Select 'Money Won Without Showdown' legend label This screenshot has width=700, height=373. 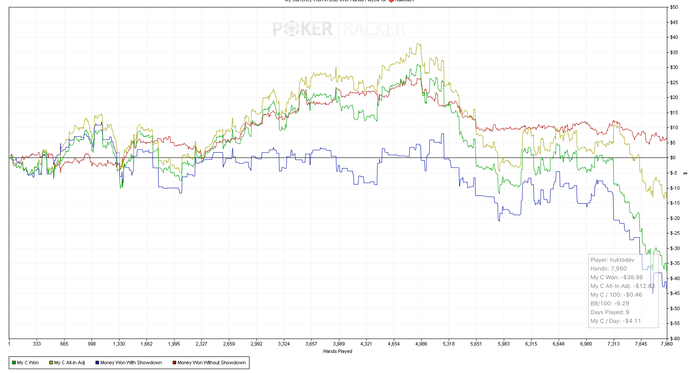[211, 363]
